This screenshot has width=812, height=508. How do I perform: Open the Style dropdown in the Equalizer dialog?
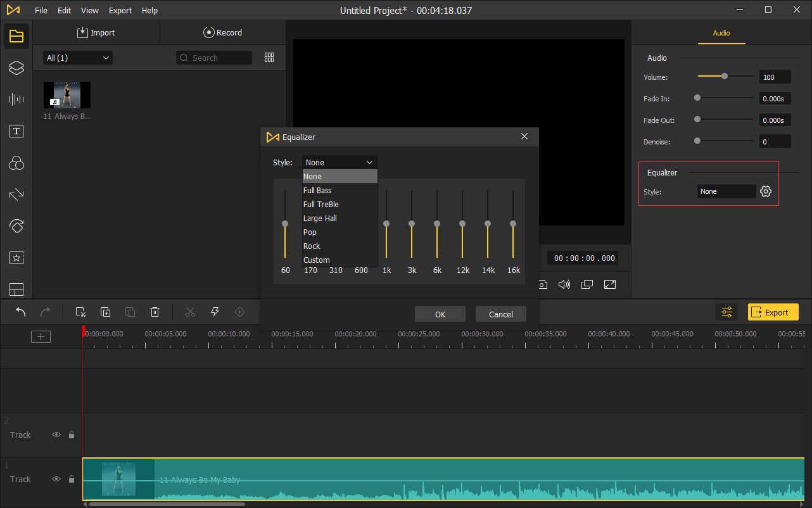coord(339,162)
